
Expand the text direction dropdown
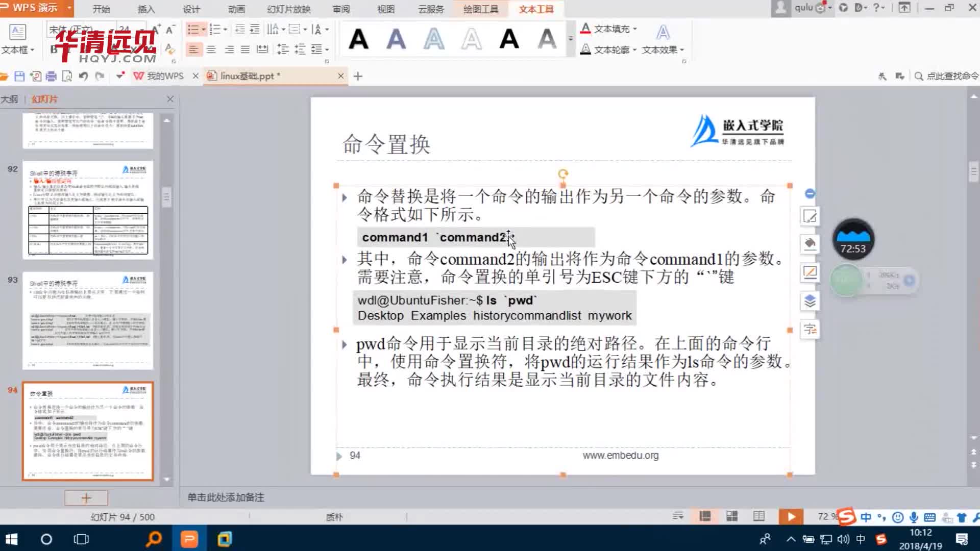[327, 30]
